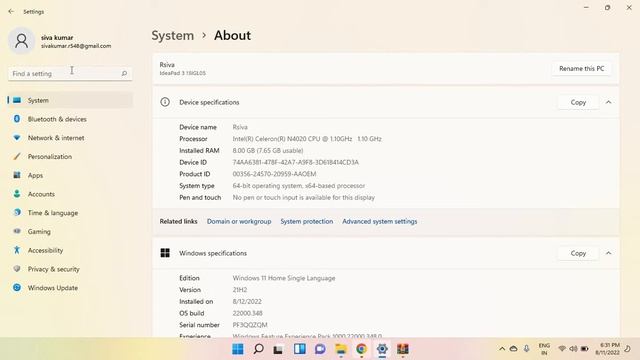Open the Domain or workgroup link

coord(239,221)
